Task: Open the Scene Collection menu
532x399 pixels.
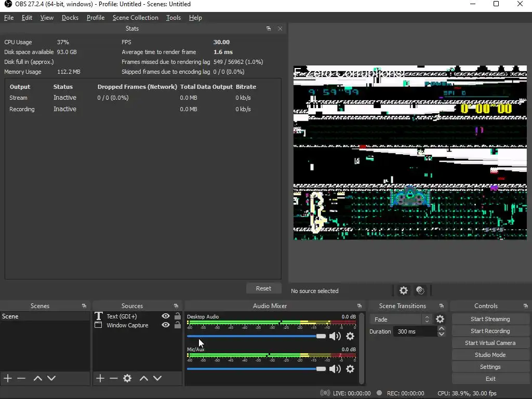Action: [136, 18]
